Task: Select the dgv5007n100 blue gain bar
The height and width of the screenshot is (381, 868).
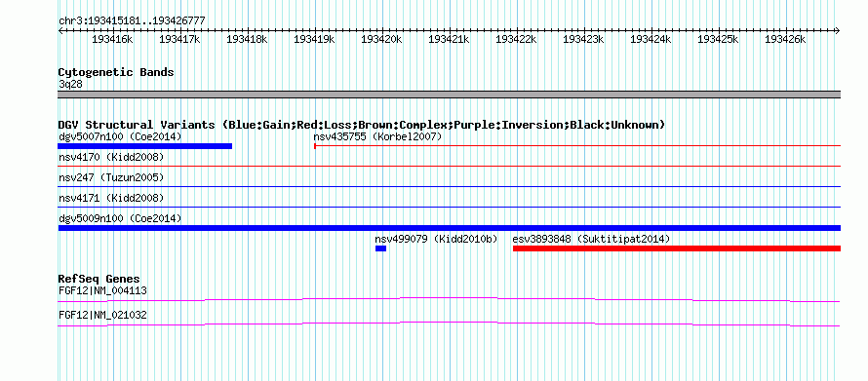Action: coord(145,146)
